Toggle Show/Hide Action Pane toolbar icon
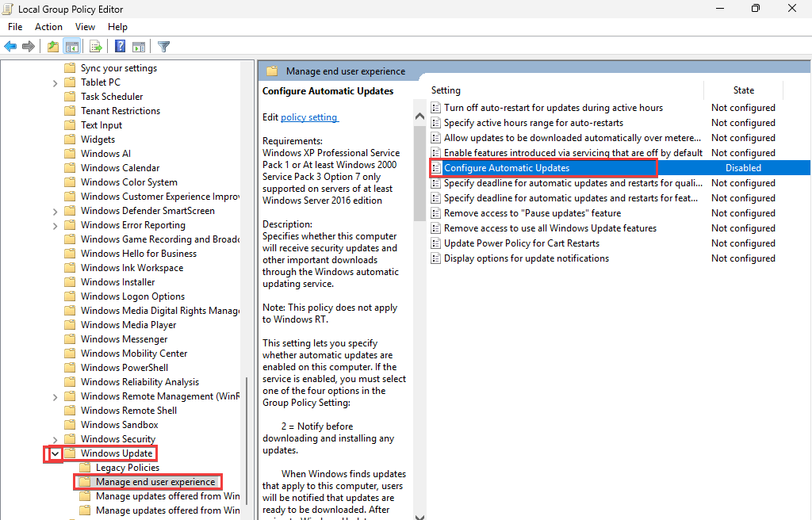This screenshot has width=812, height=520. [139, 47]
